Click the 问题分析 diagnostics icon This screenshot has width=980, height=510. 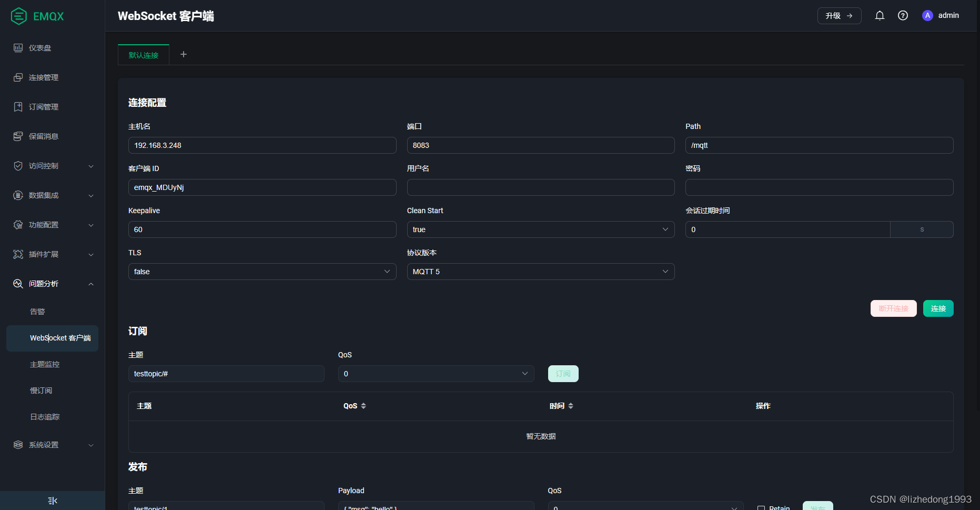coord(18,284)
